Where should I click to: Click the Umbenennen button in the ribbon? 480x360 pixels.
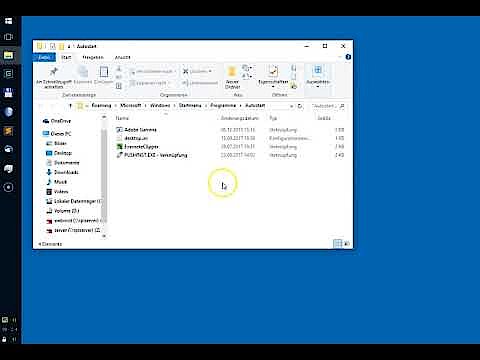click(x=200, y=83)
